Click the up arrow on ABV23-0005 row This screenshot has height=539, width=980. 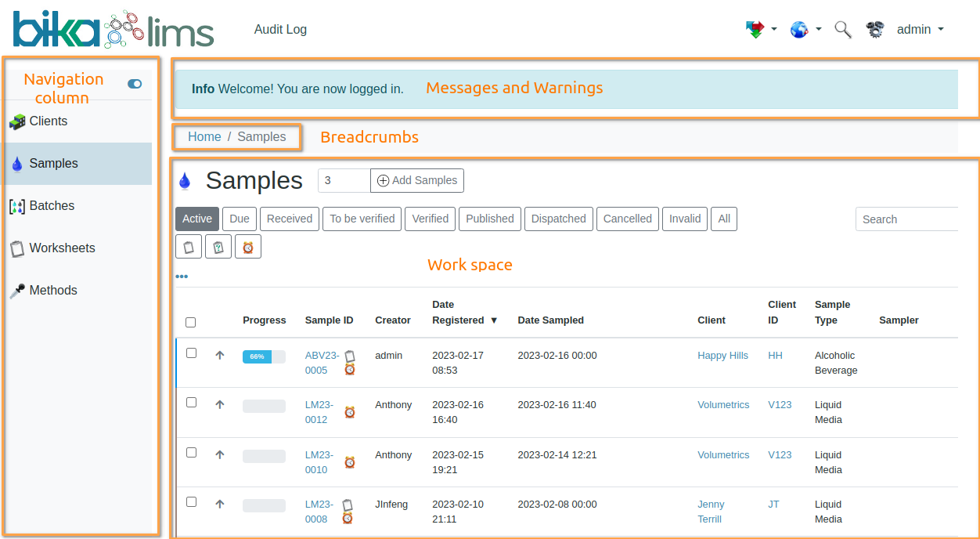point(220,355)
